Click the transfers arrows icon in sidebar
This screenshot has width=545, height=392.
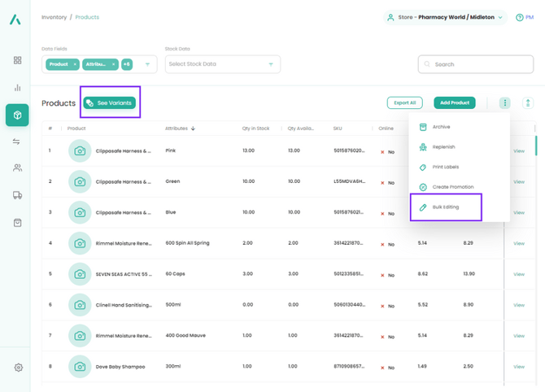tap(17, 142)
